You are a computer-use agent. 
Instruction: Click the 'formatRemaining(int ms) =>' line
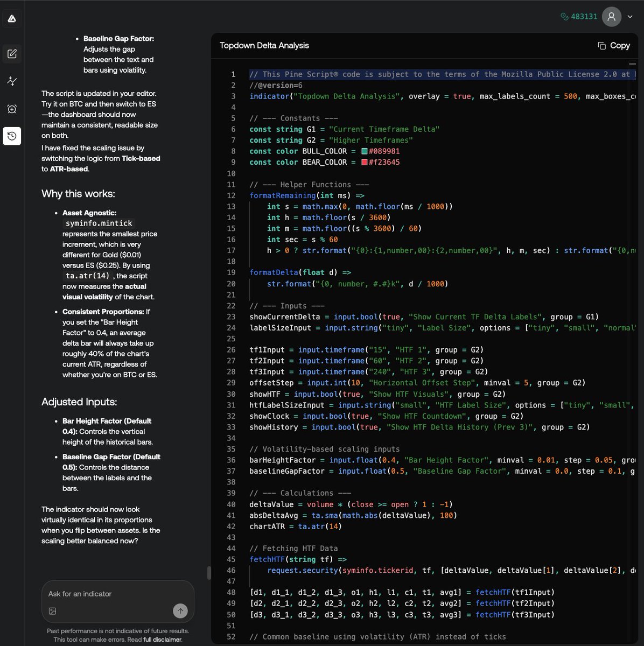[x=307, y=195]
